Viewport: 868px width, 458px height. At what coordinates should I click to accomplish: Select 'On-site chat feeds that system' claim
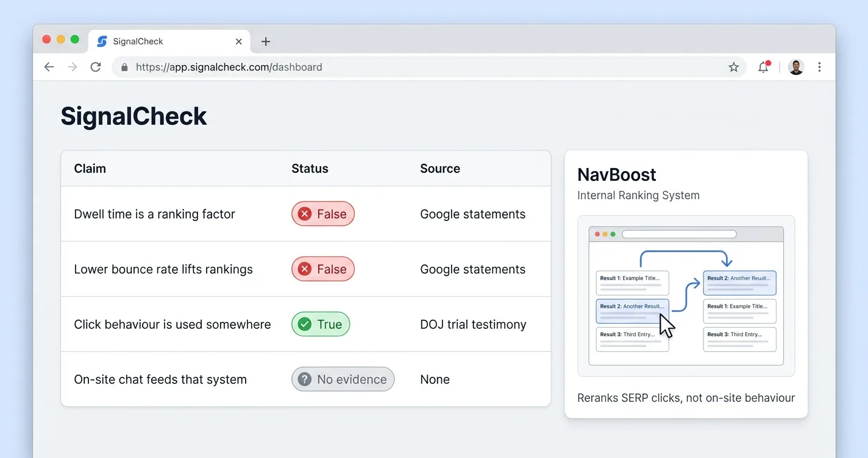click(160, 379)
